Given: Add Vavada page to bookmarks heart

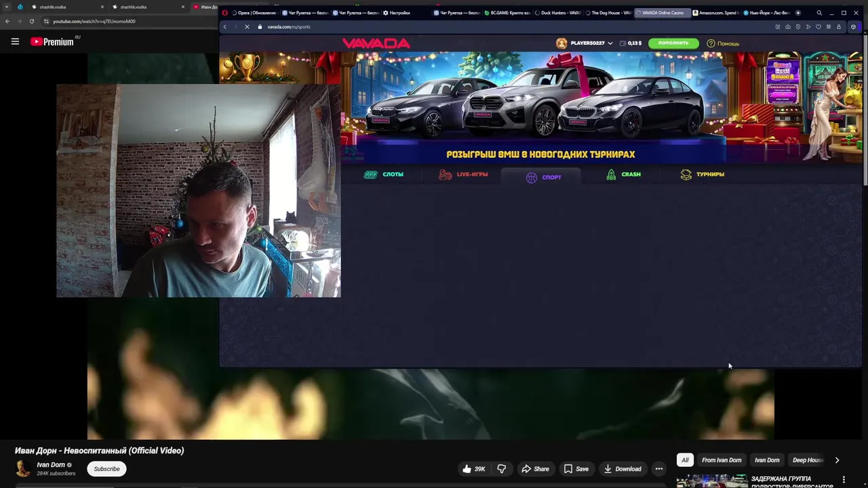Looking at the screenshot, I should [818, 27].
